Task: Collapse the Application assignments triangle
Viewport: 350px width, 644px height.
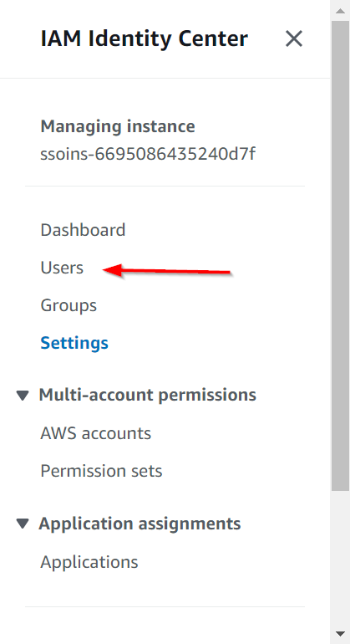Action: (x=23, y=524)
